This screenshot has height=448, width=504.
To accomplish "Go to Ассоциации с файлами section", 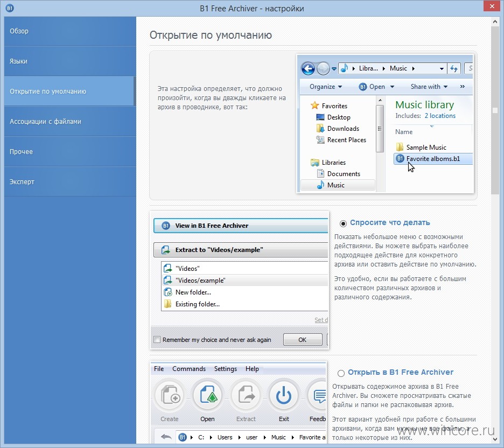I will [70, 122].
